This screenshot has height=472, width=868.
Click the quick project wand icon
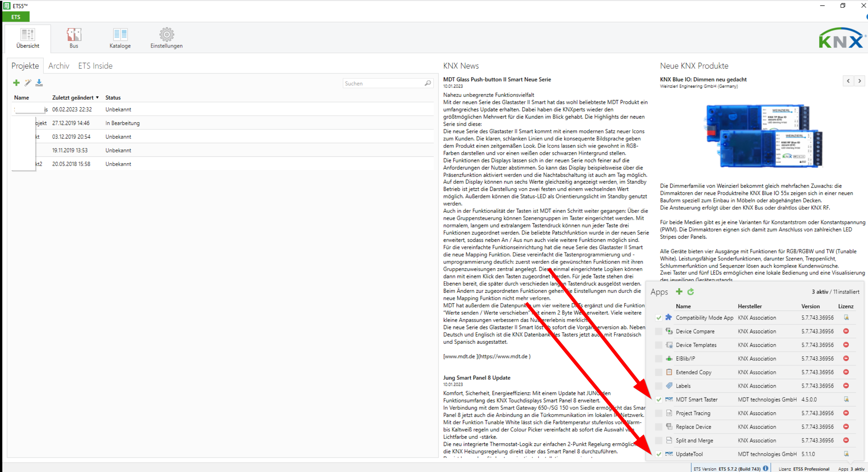point(28,83)
